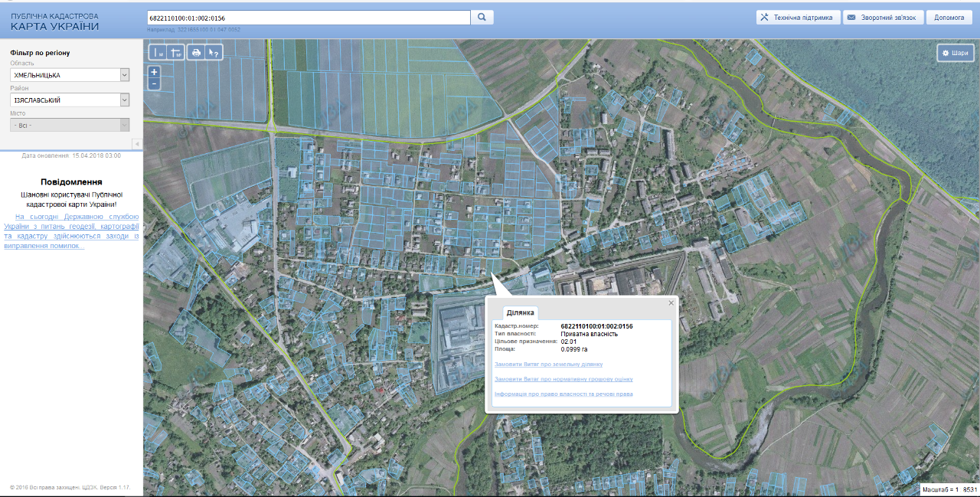The image size is (980, 497).
Task: Focus the cadastral number search field
Action: [308, 17]
